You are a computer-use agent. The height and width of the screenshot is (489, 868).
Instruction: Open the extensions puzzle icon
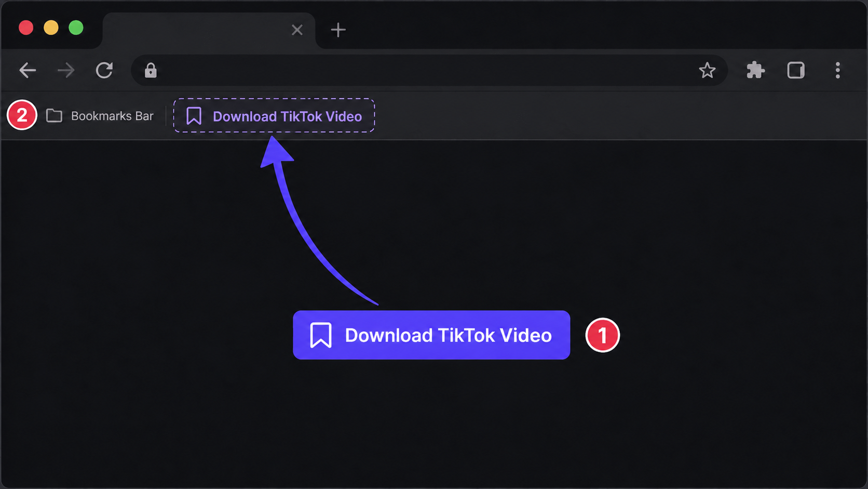click(755, 70)
